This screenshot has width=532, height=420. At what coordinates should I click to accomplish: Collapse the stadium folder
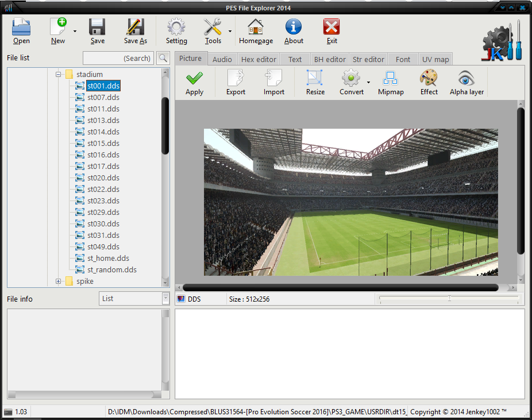(x=58, y=74)
